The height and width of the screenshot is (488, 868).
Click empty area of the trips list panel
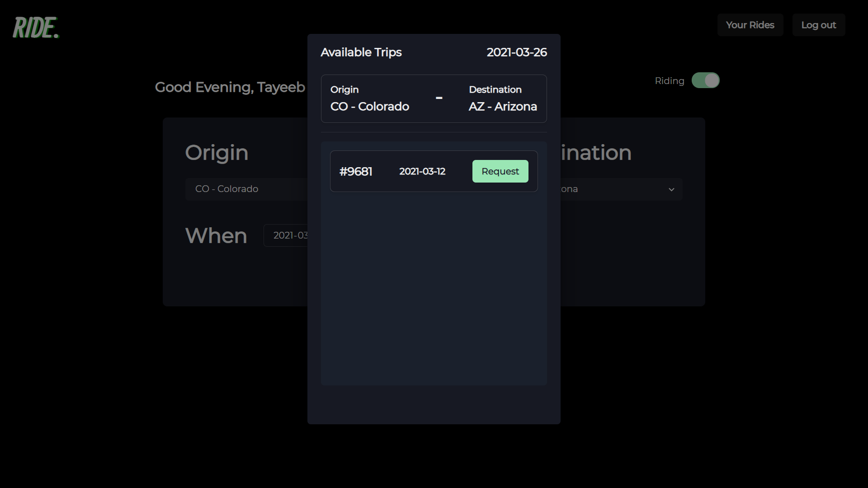point(434,289)
